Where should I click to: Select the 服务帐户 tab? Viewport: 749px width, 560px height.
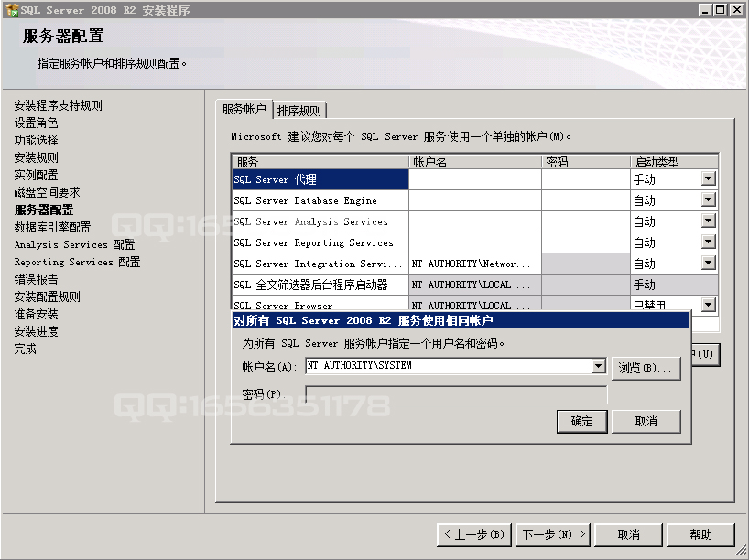point(244,109)
